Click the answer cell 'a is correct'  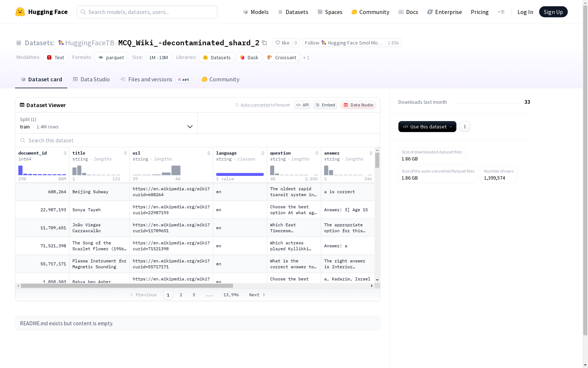[348, 192]
